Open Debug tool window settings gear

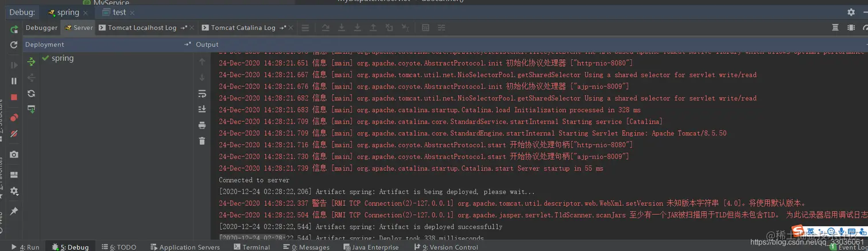pos(851,12)
